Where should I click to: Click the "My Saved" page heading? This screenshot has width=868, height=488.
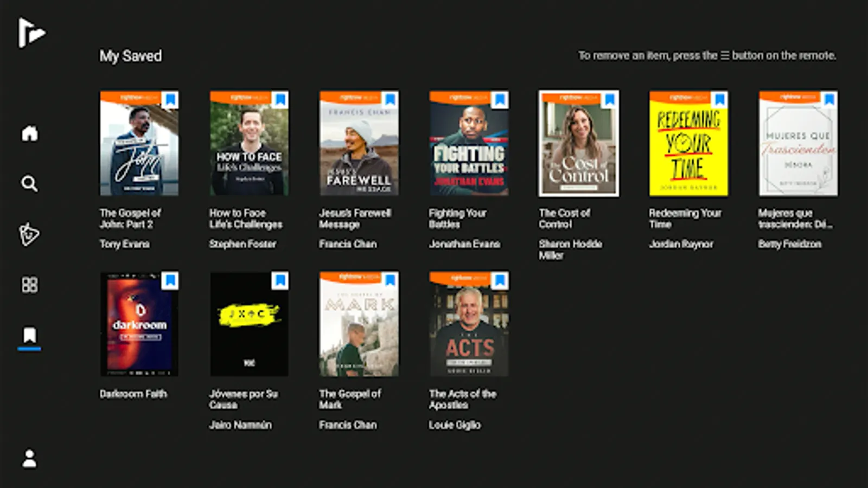coord(130,56)
